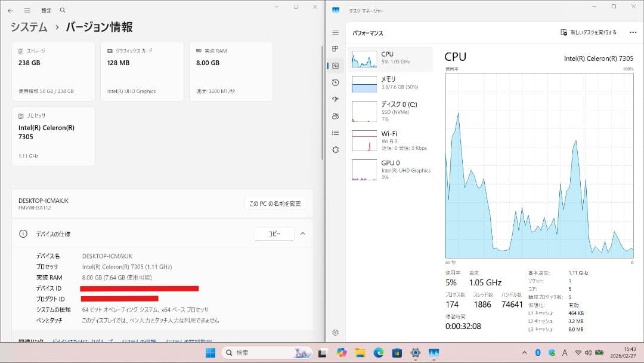
Task: Click the device name value DESKTOP-ICMAKJK in specs
Action: click(107, 256)
